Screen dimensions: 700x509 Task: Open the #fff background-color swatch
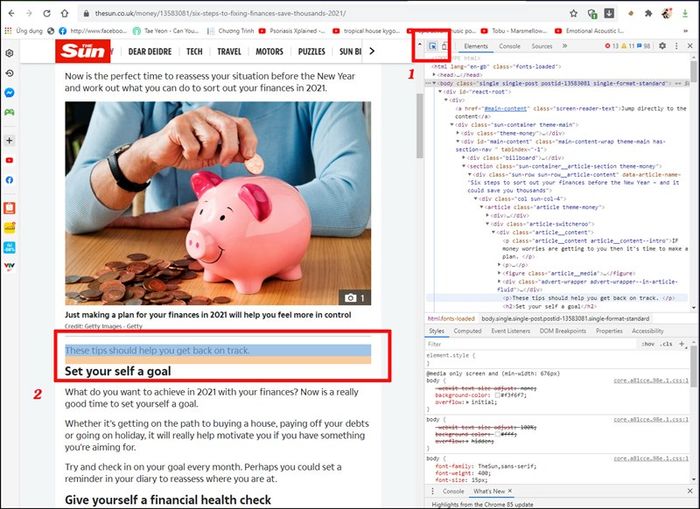coord(497,434)
